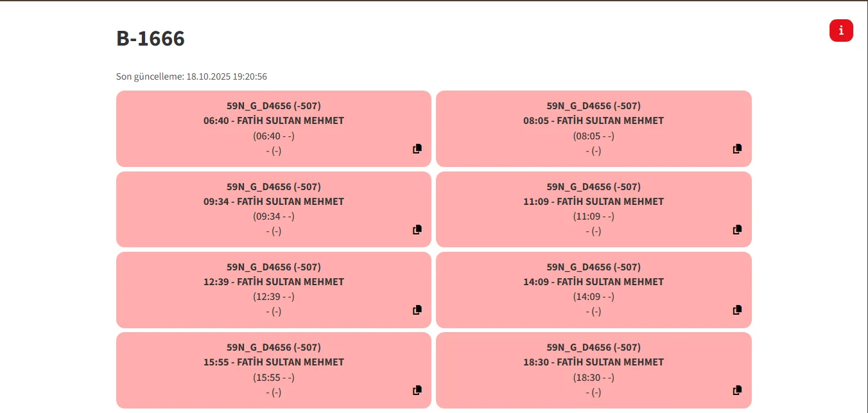Choose the 18:30 - FATİH SULTAN MEHMET card
868x413 pixels.
click(593, 362)
